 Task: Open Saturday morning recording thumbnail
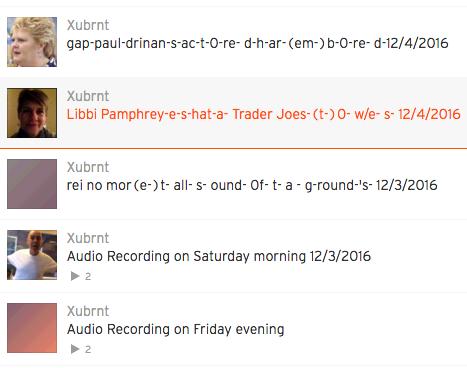point(32,255)
